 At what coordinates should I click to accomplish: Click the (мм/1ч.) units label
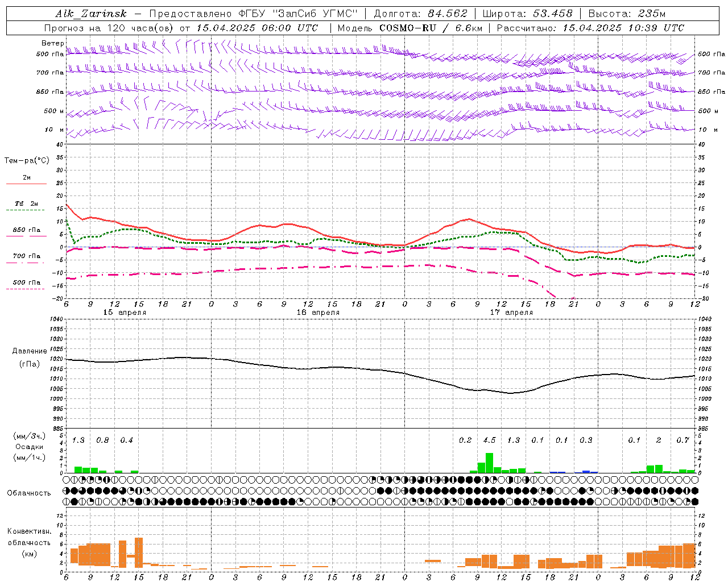click(29, 458)
